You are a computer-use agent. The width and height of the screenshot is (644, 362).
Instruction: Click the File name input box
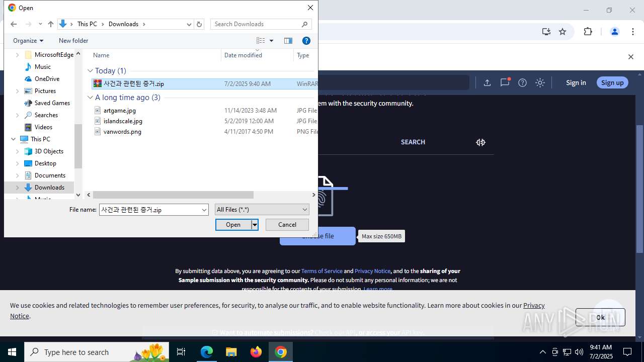click(150, 210)
